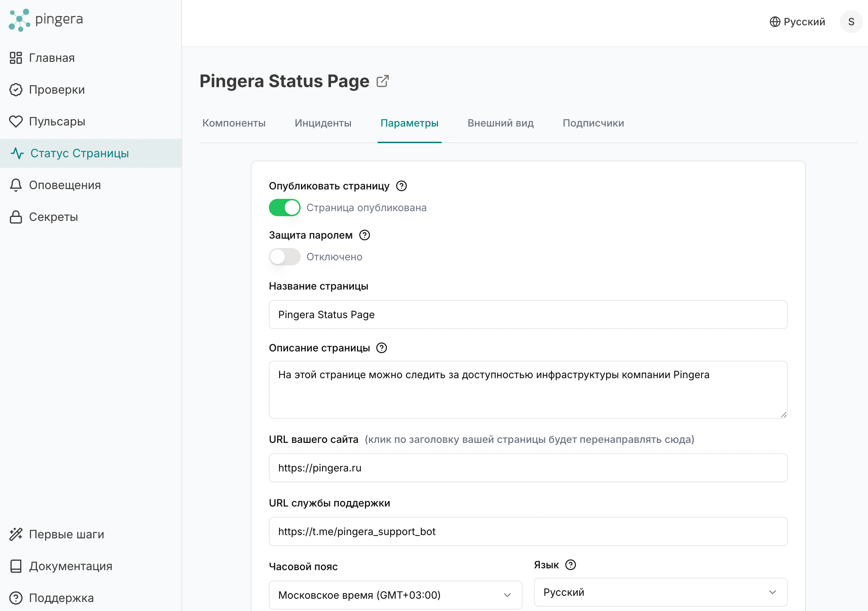Open the Русский language switcher in header
868x611 pixels.
797,22
